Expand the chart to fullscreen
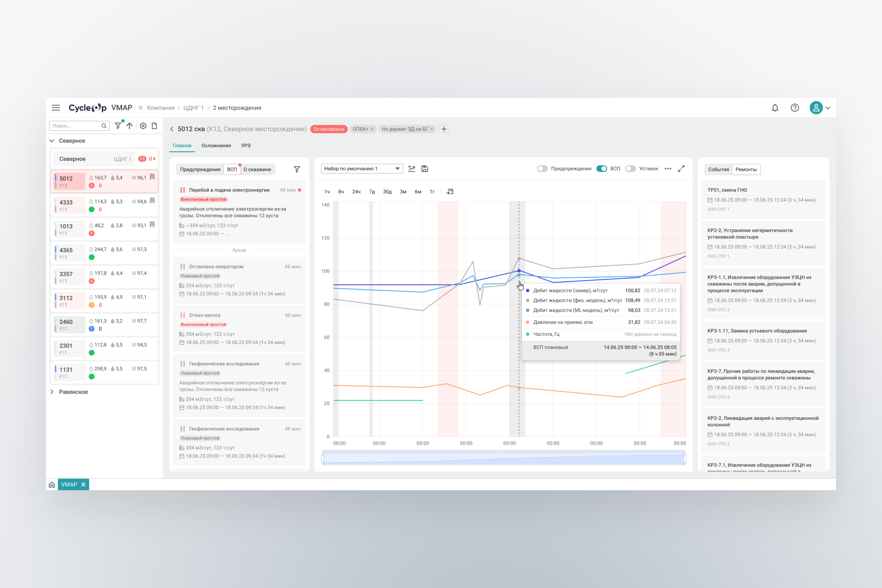 pyautogui.click(x=681, y=169)
